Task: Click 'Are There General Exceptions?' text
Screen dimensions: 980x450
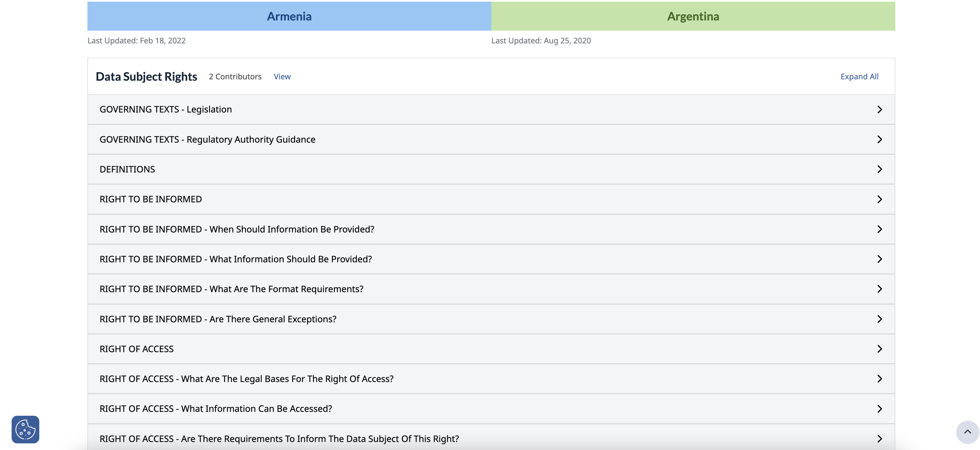Action: pyautogui.click(x=273, y=319)
